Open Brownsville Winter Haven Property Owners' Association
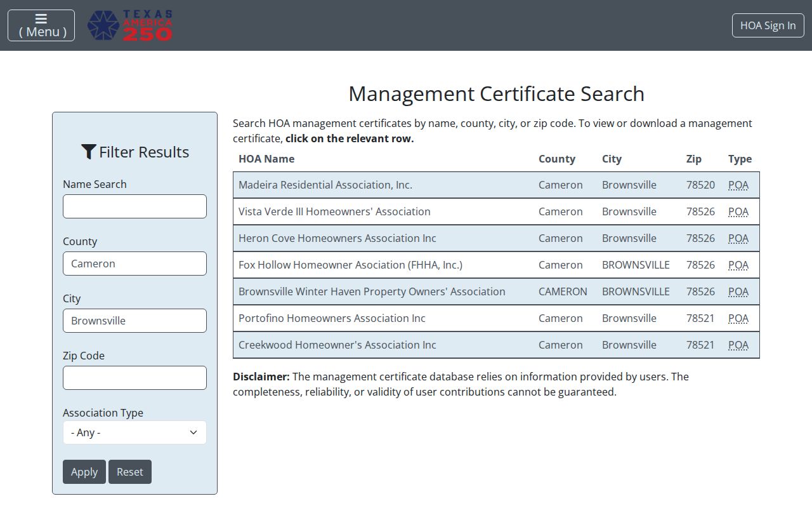This screenshot has width=812, height=508. tap(496, 291)
